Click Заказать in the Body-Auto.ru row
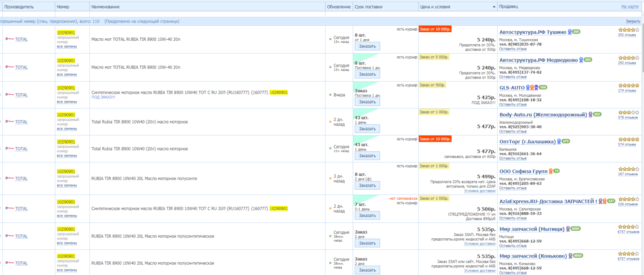Screen dimensions: 644x275 coord(367,129)
